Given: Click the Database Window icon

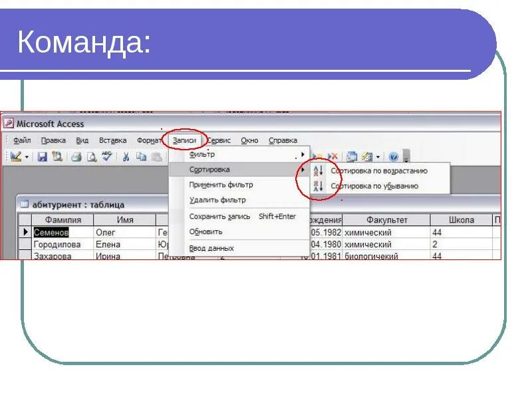Looking at the screenshot, I should pyautogui.click(x=352, y=157).
